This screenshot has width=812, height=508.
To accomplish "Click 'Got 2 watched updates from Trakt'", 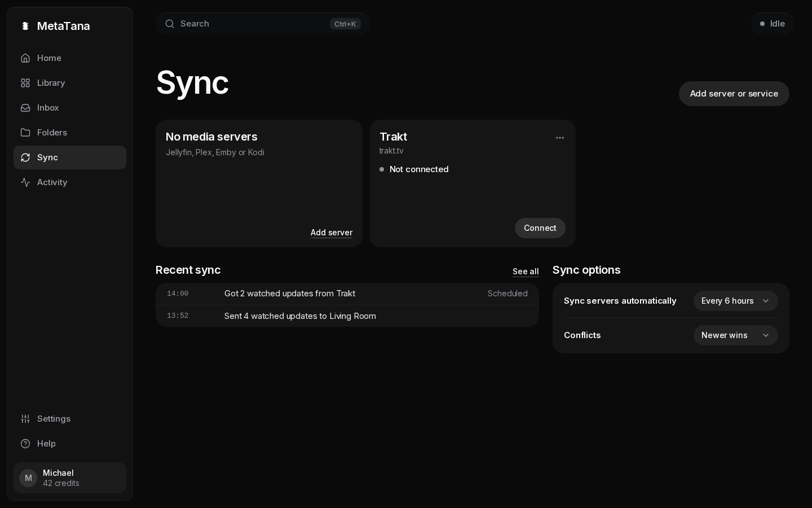I will pos(290,294).
